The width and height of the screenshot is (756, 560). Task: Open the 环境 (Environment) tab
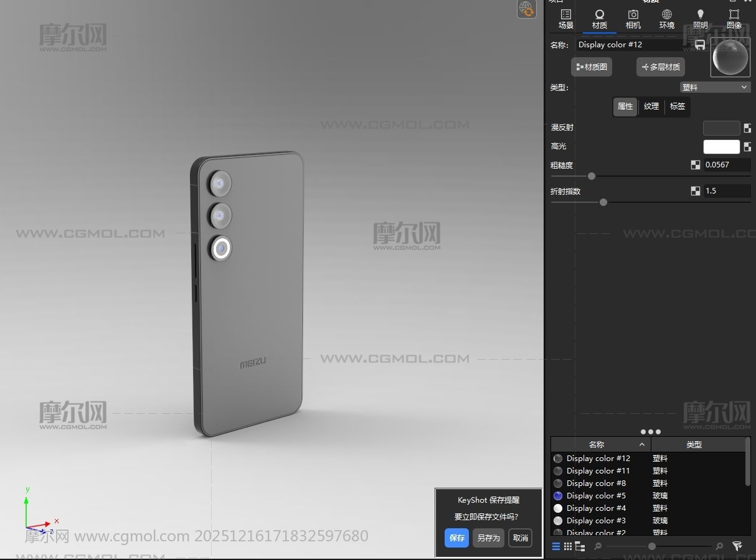(x=666, y=19)
